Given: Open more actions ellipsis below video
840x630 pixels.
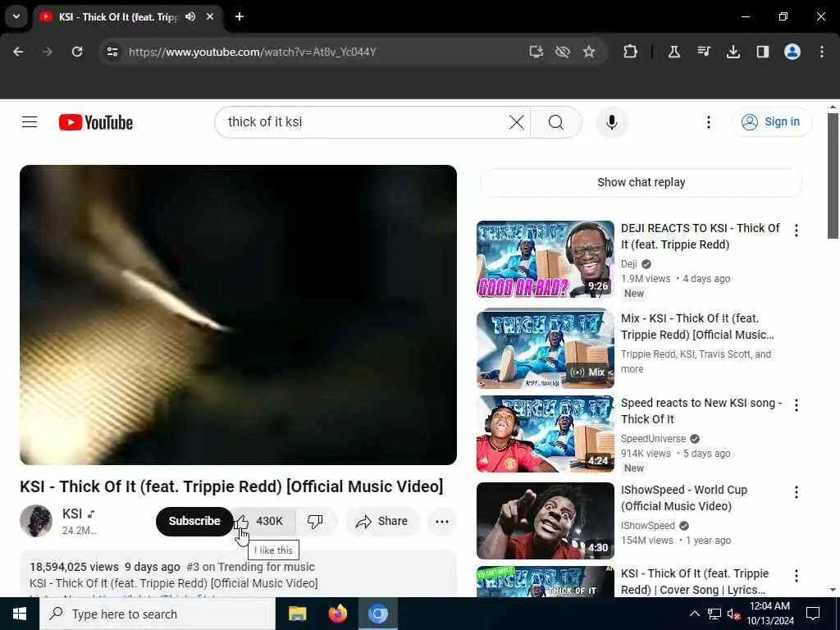Looking at the screenshot, I should click(442, 521).
